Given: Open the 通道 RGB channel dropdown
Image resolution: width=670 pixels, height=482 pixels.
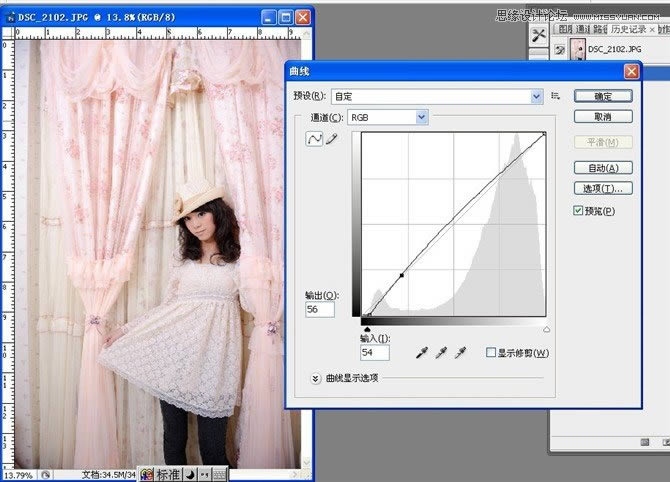Looking at the screenshot, I should (x=388, y=117).
